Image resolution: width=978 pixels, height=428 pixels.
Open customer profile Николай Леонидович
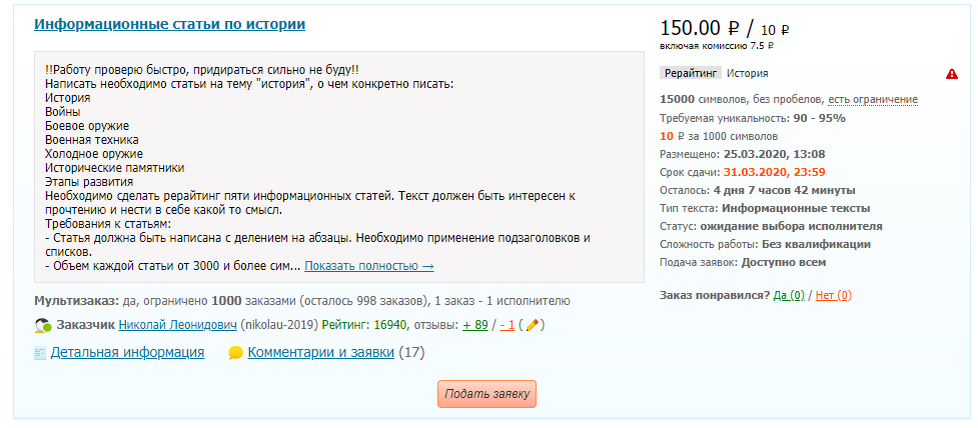(x=178, y=325)
